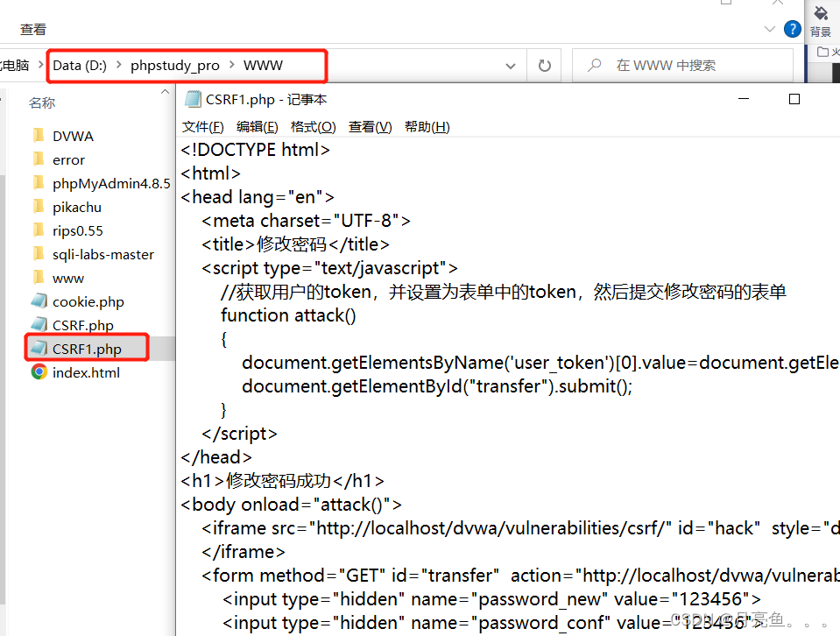Click the search magnifier icon
Image resolution: width=840 pixels, height=636 pixels.
(594, 66)
